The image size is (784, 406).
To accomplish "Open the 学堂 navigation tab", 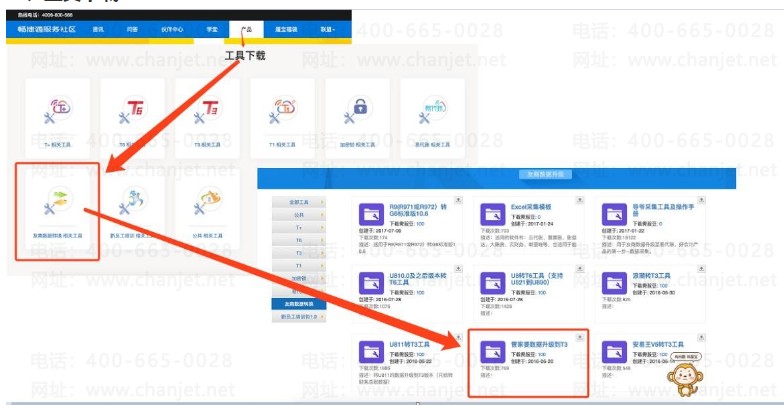I will 212,30.
